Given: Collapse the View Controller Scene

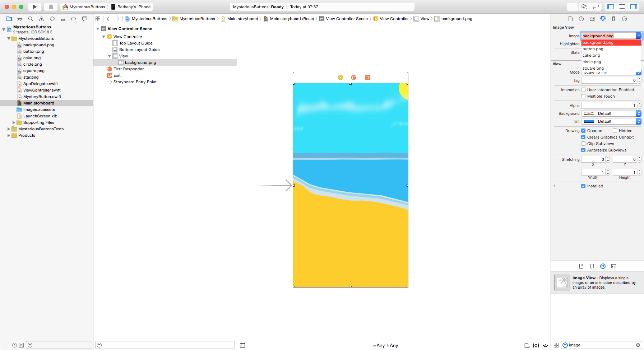Looking at the screenshot, I should click(x=98, y=29).
